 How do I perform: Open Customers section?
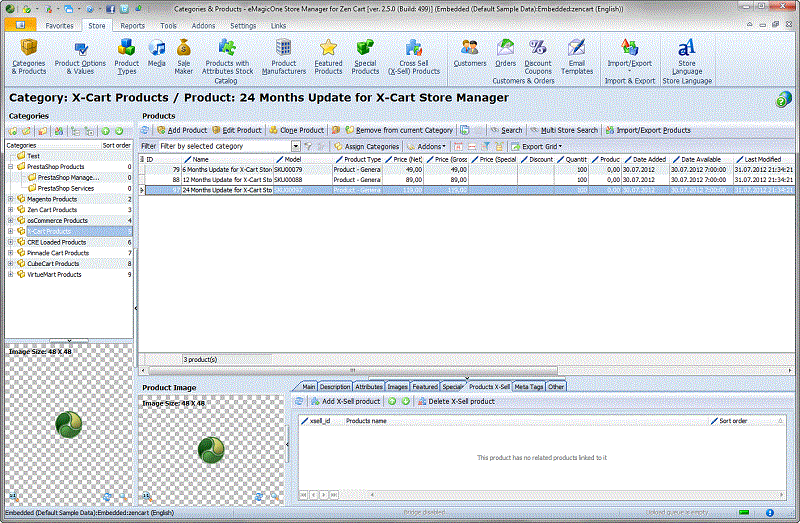pyautogui.click(x=469, y=53)
